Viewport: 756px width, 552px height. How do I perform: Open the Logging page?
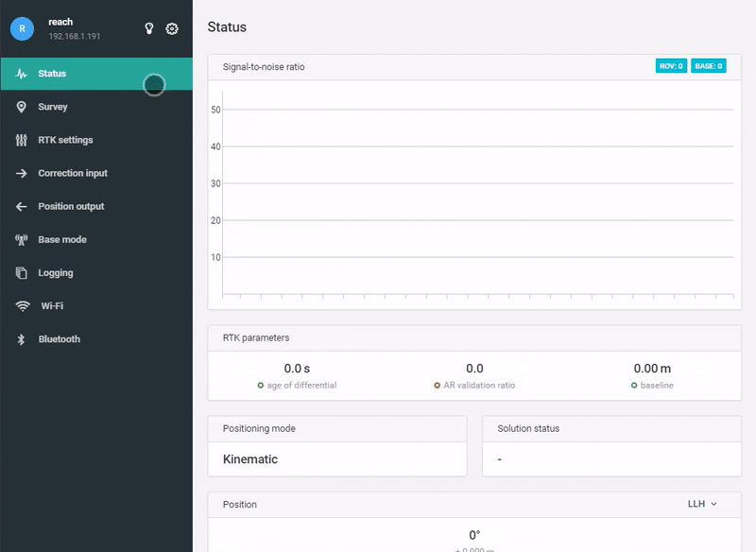(x=96, y=273)
